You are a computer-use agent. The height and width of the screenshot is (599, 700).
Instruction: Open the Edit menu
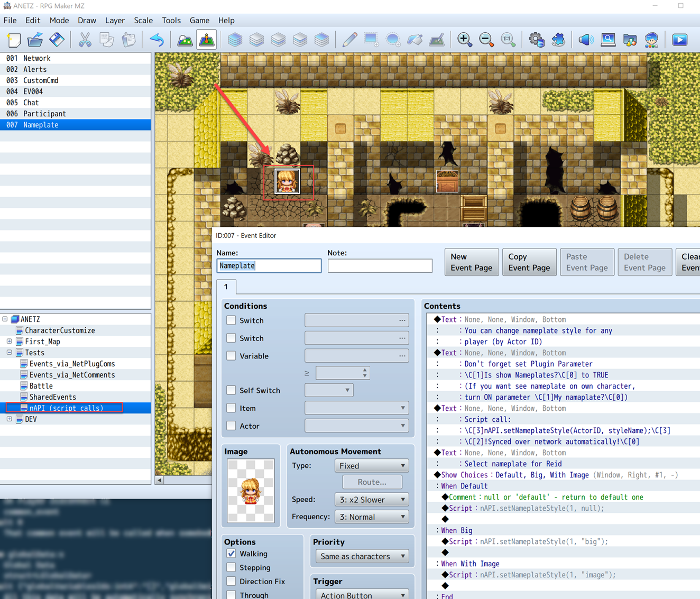tap(33, 20)
